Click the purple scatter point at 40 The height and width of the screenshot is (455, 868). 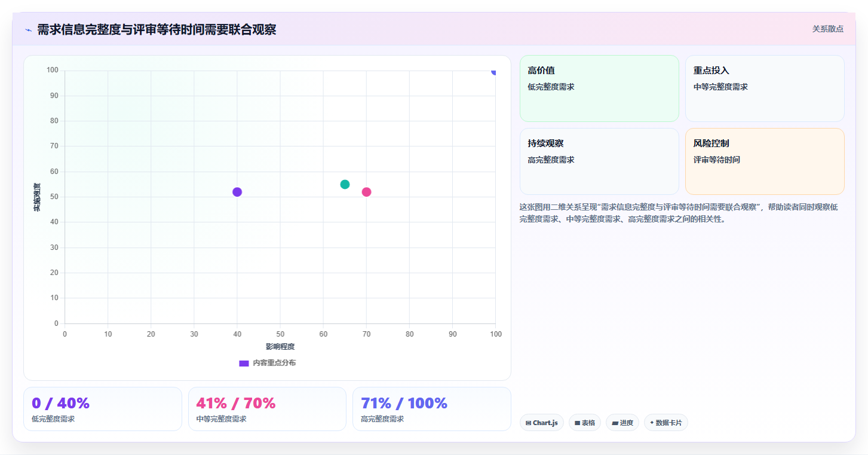pos(237,192)
